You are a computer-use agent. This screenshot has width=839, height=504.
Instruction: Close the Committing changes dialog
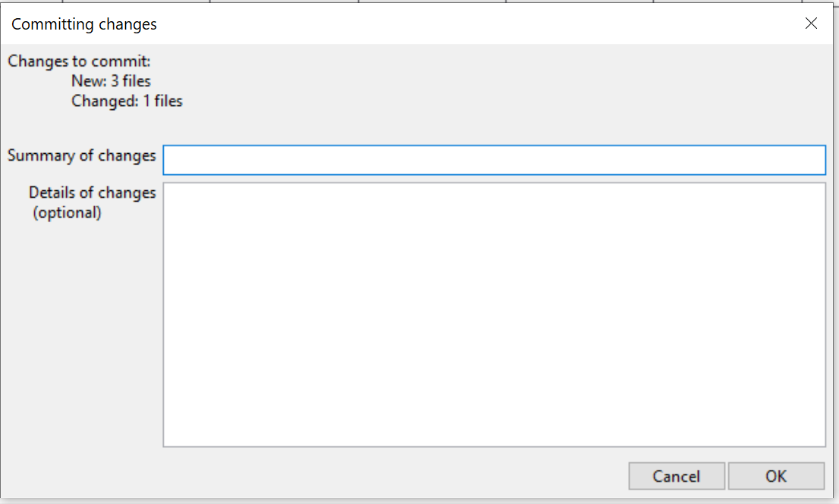coord(811,23)
